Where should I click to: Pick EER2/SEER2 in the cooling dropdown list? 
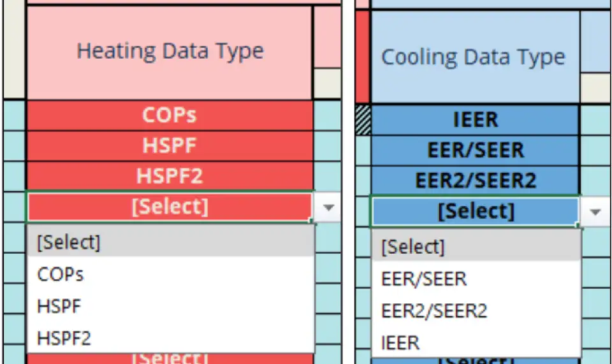(434, 310)
